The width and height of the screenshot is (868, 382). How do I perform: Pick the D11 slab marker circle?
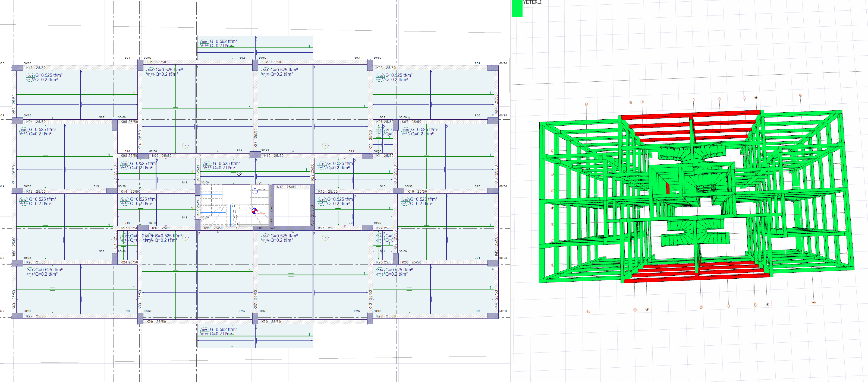322,165
